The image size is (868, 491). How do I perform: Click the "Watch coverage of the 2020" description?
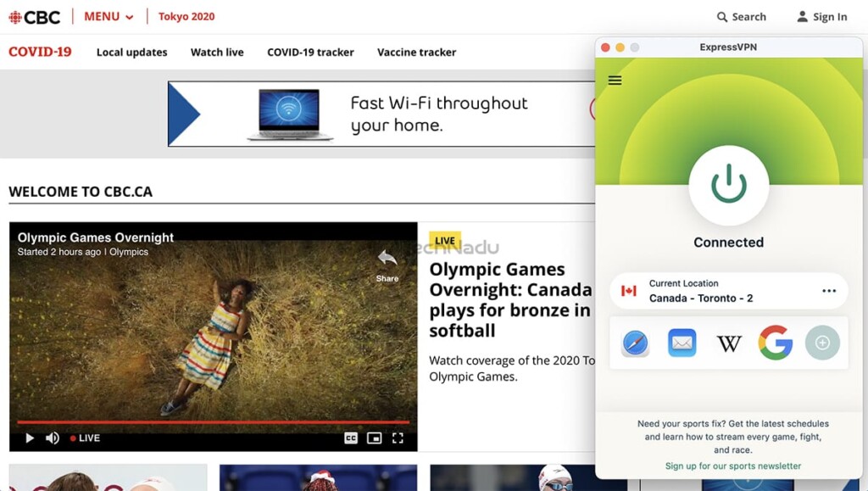click(x=512, y=369)
